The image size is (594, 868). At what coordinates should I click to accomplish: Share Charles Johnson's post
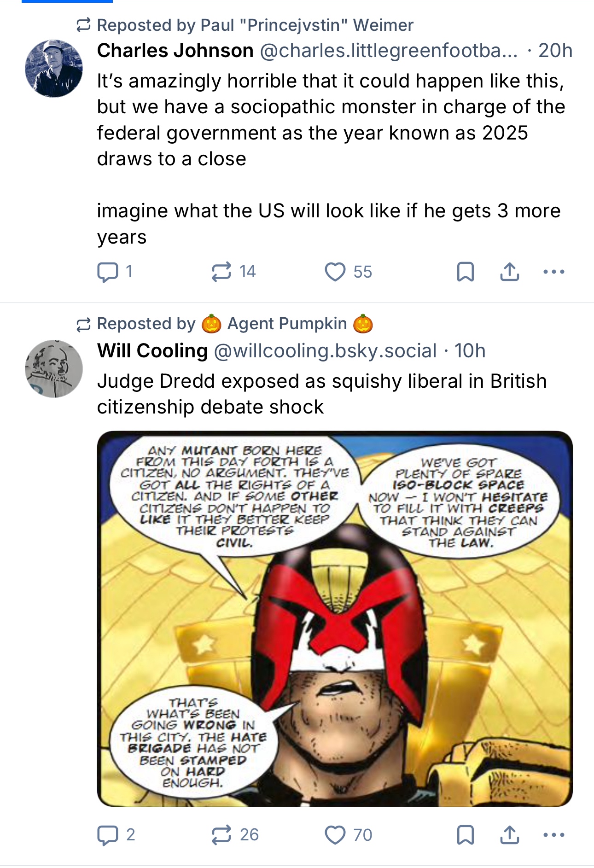[x=509, y=272]
